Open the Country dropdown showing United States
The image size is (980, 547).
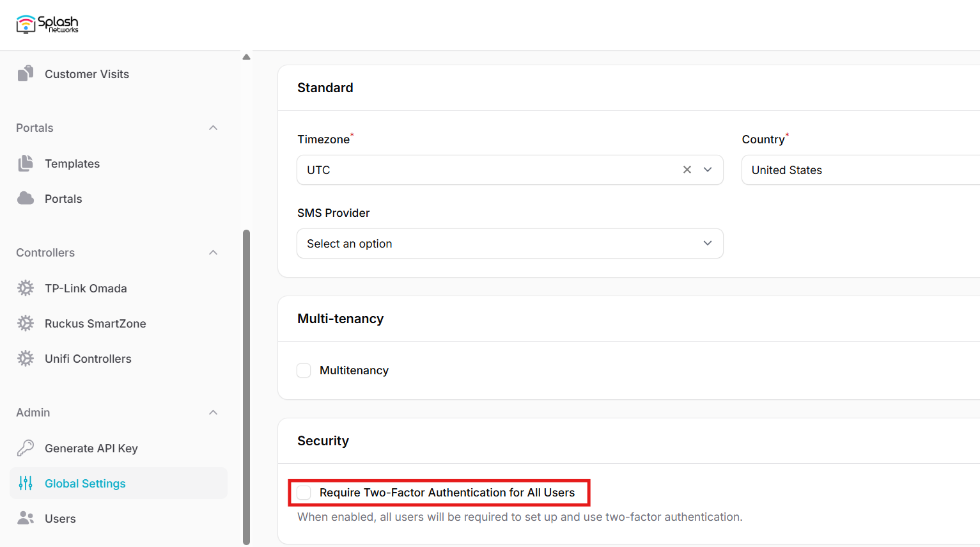(x=860, y=170)
